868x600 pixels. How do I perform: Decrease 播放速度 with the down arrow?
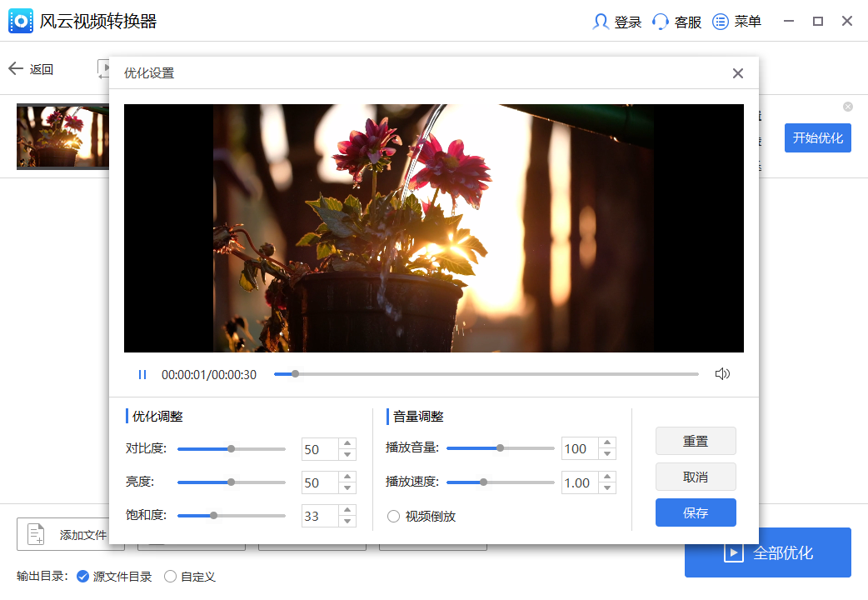(607, 487)
